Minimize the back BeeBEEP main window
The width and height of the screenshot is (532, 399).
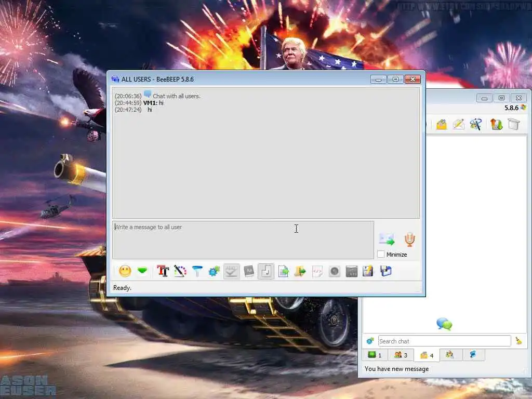pyautogui.click(x=485, y=98)
